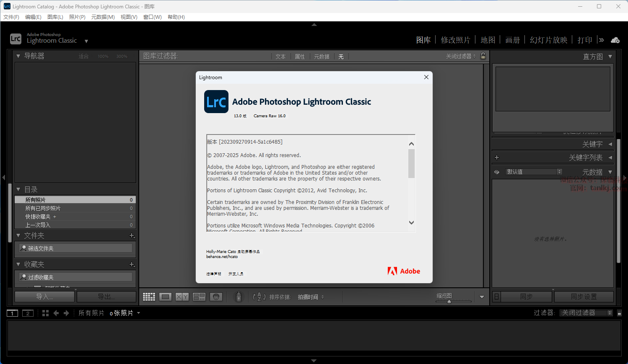The image size is (628, 364).
Task: Open the 法律声明 link in the dialog
Action: 214,274
